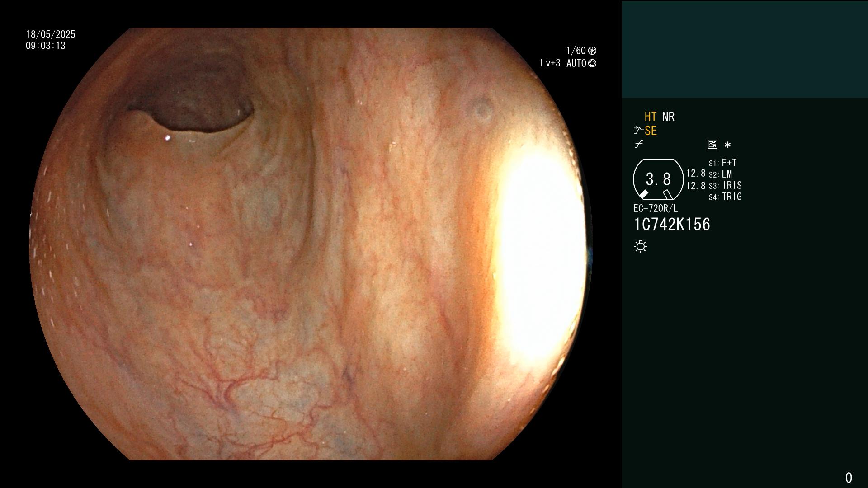Image resolution: width=868 pixels, height=488 pixels.
Task: Click the SE indicator label
Action: [651, 131]
